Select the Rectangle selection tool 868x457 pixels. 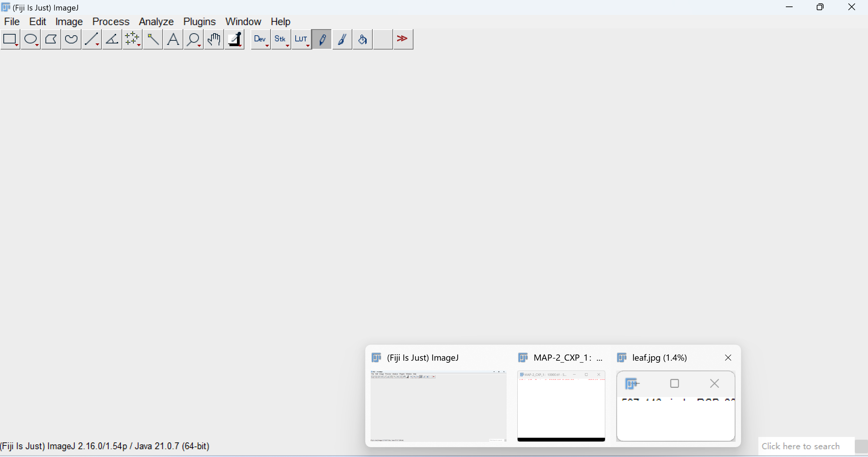[x=10, y=39]
